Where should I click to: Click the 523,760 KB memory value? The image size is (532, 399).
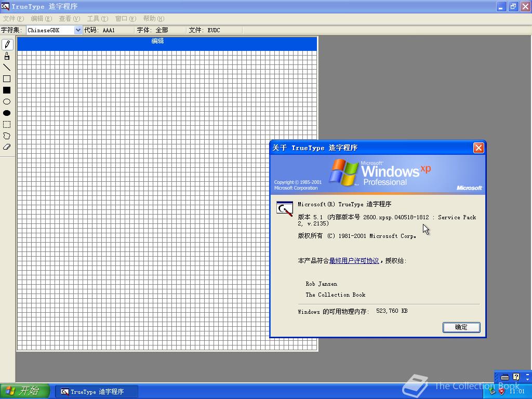(x=392, y=311)
